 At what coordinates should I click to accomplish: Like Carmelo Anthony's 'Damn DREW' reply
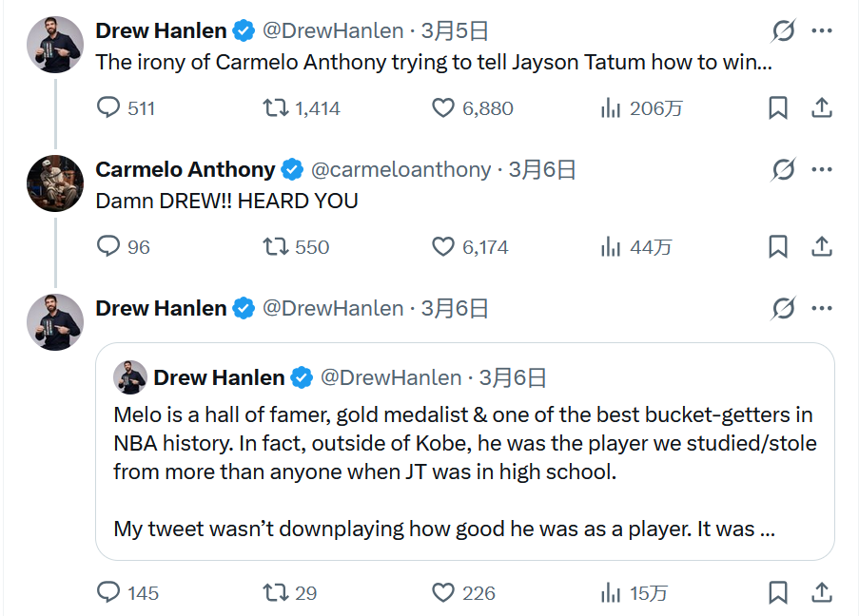pos(443,247)
